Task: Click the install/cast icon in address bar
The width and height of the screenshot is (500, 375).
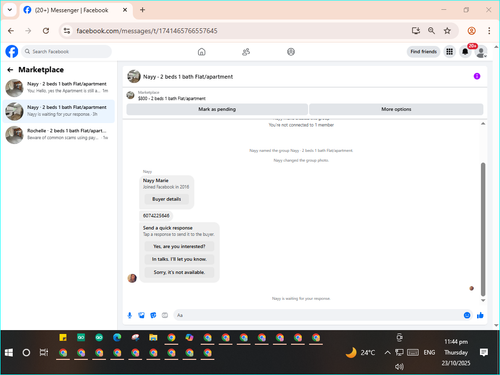Action: 416,31
